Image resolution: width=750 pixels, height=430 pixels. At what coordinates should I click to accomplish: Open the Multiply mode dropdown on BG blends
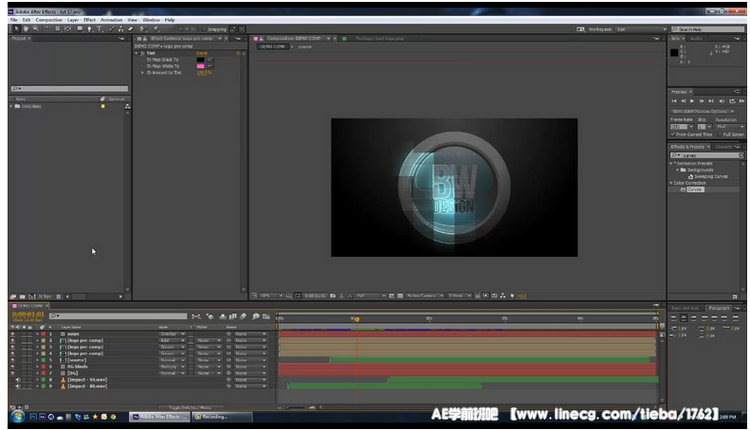tap(172, 366)
